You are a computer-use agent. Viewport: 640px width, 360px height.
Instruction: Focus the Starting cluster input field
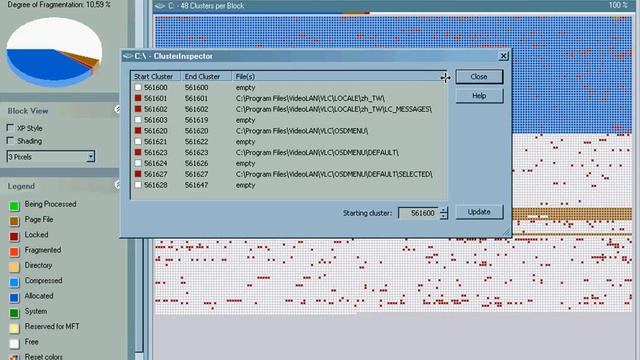[x=418, y=213]
